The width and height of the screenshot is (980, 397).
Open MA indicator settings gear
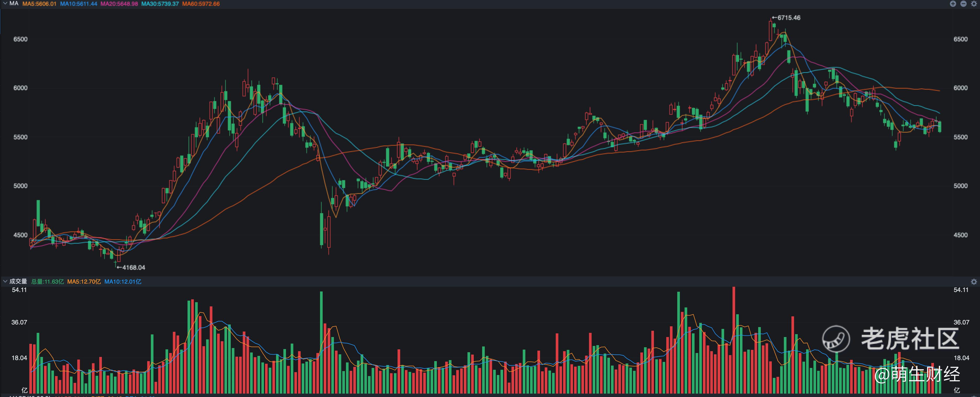click(x=974, y=4)
